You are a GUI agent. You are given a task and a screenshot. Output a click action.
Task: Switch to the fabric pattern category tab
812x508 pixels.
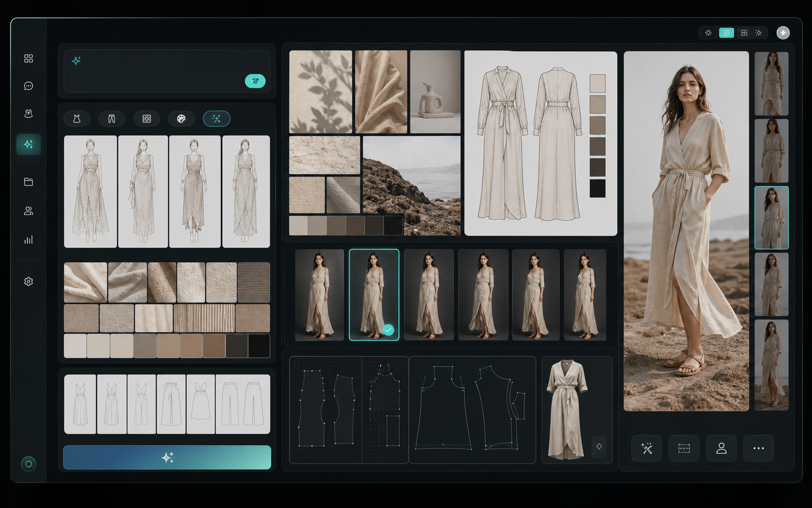click(x=146, y=119)
